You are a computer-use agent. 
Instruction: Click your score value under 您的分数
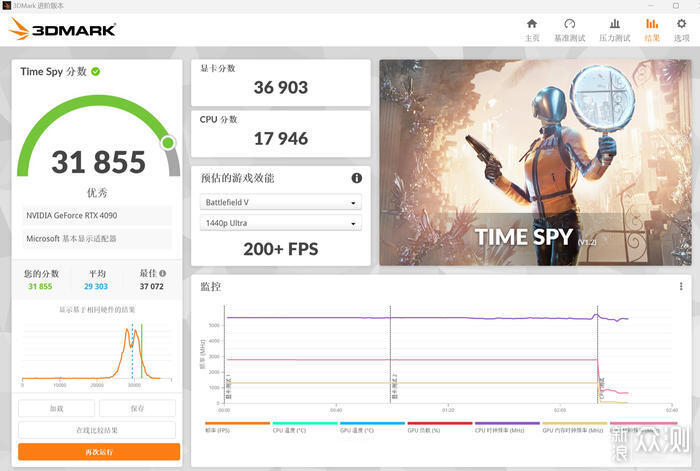tap(40, 286)
